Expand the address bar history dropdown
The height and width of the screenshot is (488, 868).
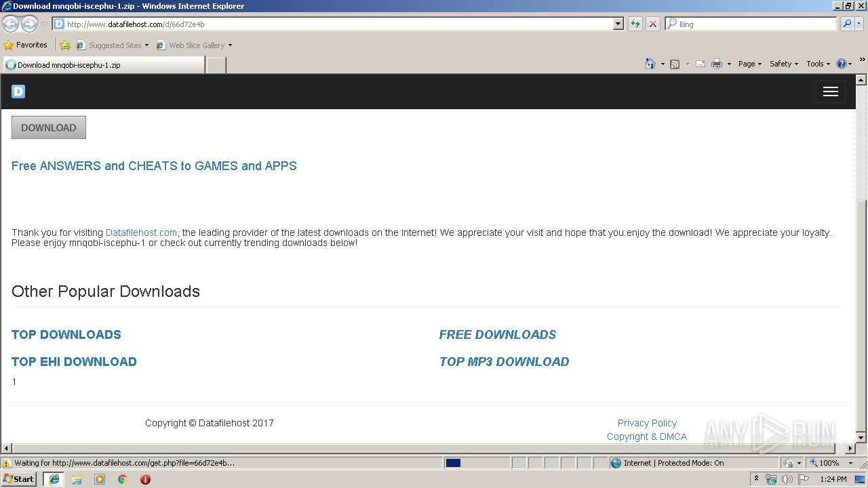coord(618,24)
